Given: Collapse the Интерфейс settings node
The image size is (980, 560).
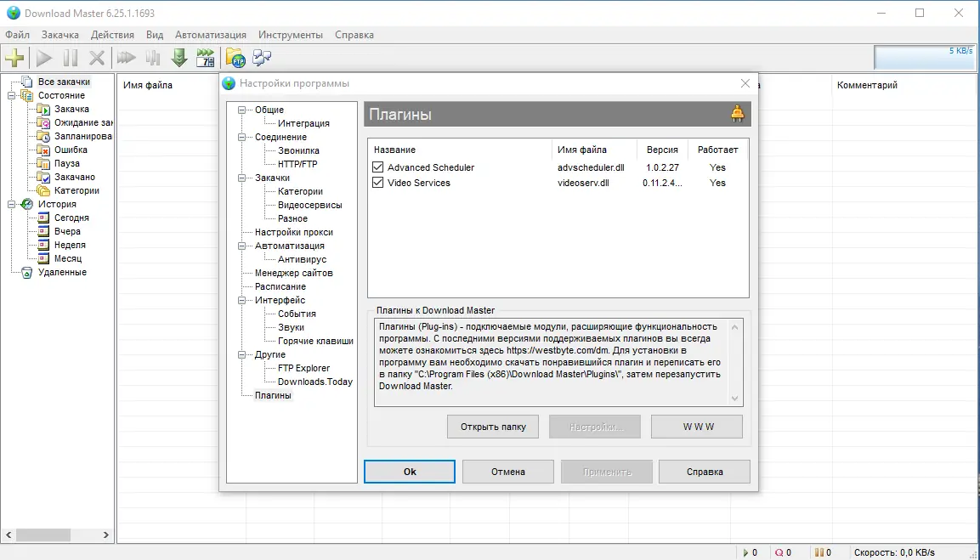Looking at the screenshot, I should coord(242,301).
